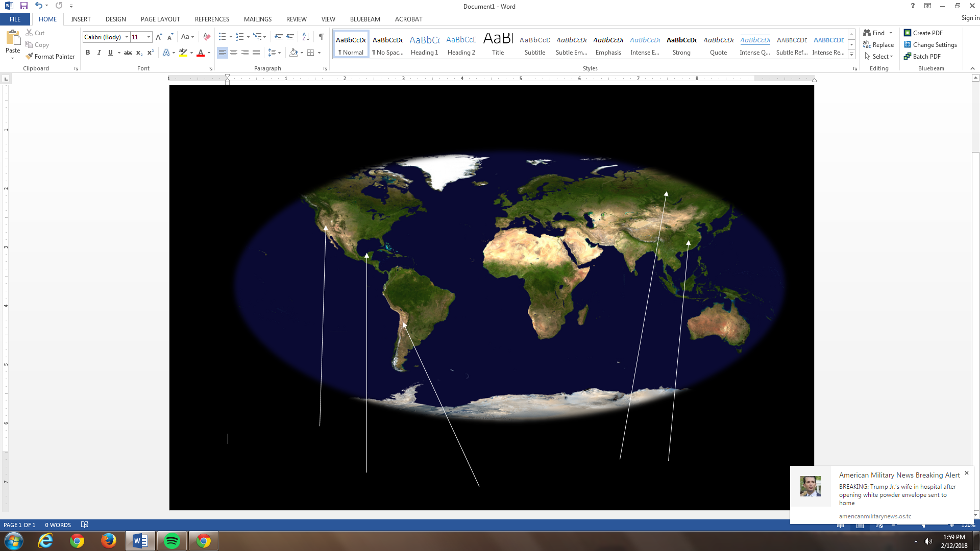Viewport: 980px width, 551px height.
Task: Open the font name dropdown
Action: click(127, 37)
